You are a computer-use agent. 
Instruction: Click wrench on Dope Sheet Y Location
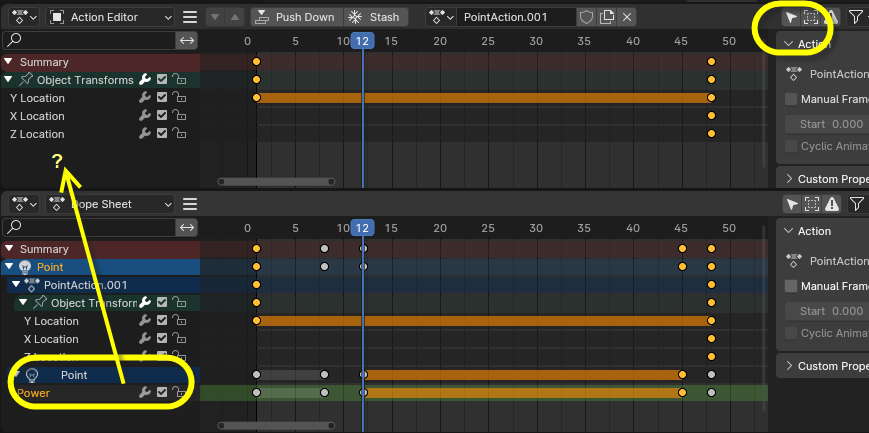[x=145, y=321]
